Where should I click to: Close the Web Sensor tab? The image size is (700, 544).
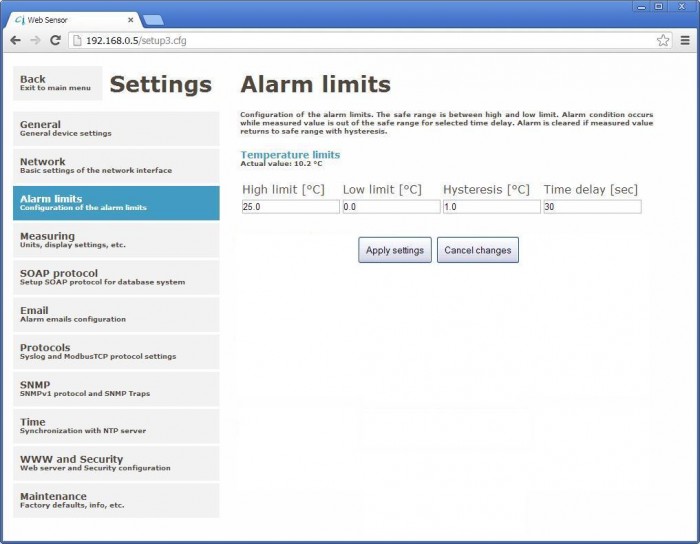tap(130, 19)
